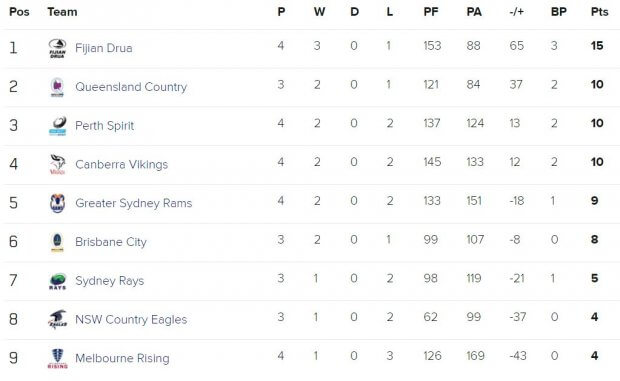Open the Canberra Vikings team page
Image resolution: width=620 pixels, height=381 pixels.
click(121, 164)
